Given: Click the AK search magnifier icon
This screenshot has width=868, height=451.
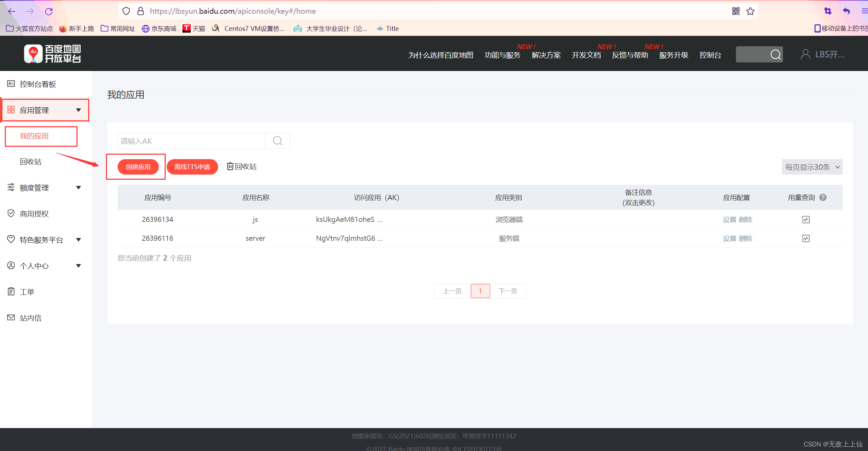Looking at the screenshot, I should coord(277,141).
